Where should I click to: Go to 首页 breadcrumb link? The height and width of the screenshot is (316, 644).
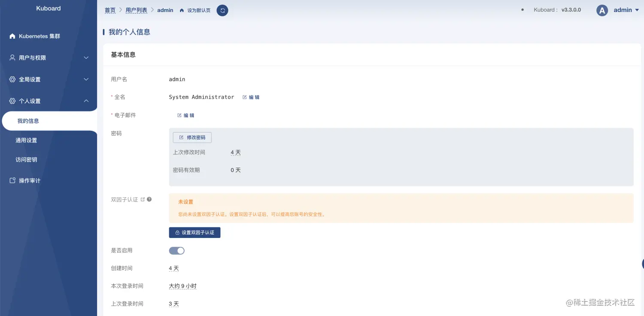click(x=110, y=10)
